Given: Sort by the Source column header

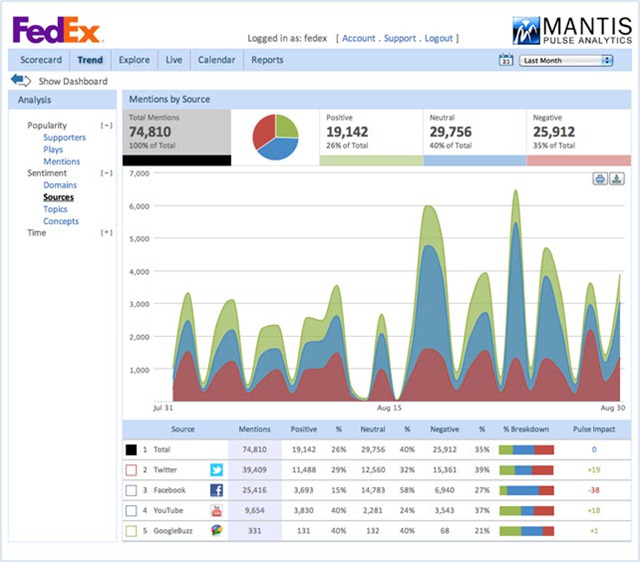Looking at the screenshot, I should (183, 429).
